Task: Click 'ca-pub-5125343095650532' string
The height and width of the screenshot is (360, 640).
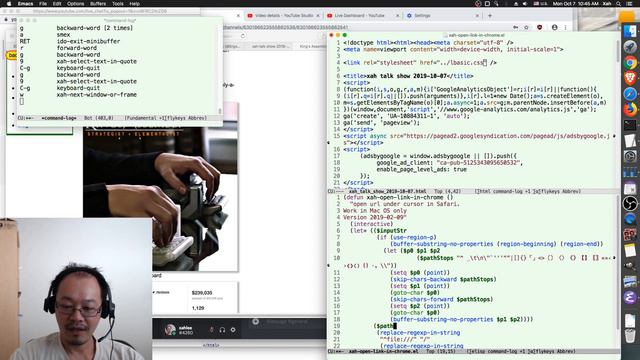Action: [x=478, y=162]
